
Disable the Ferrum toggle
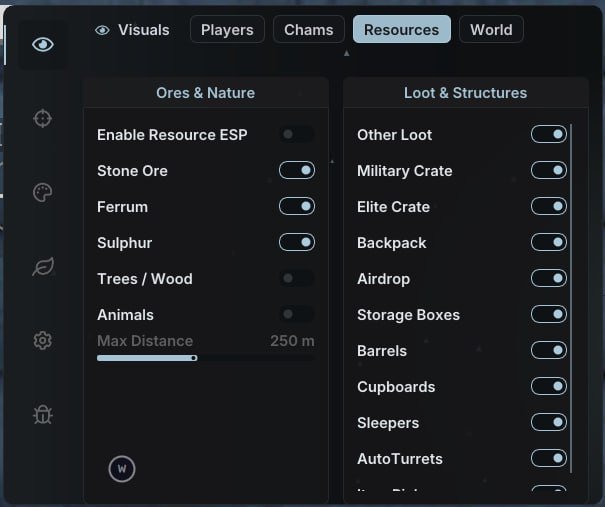(297, 206)
